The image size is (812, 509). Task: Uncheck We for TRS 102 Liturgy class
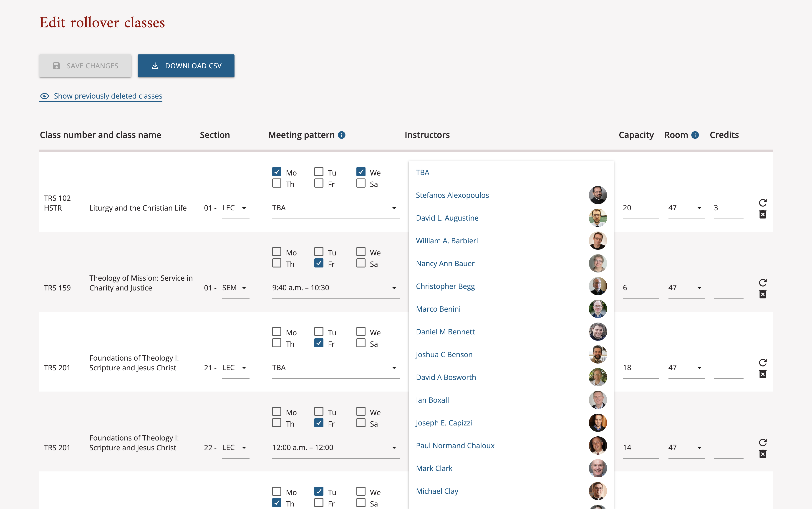361,172
